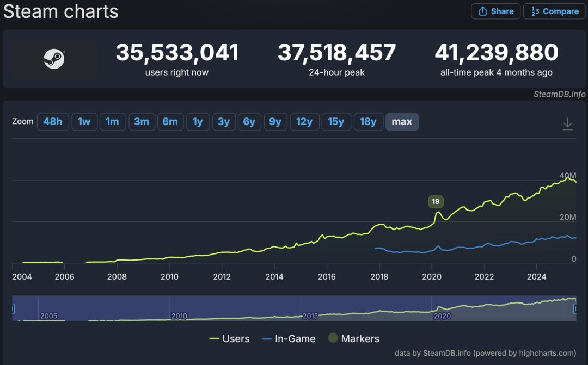Click the Steam logo icon
Viewport: 588px width, 365px height.
pyautogui.click(x=54, y=59)
